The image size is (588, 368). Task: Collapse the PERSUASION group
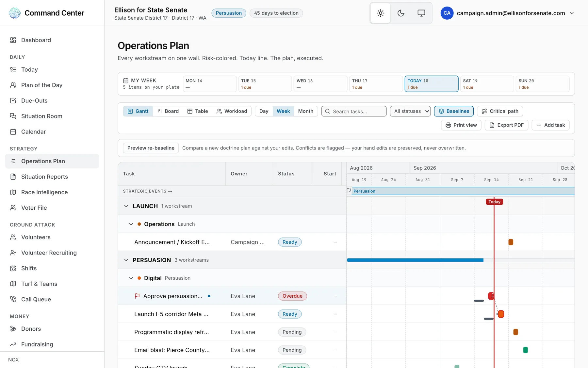tap(126, 260)
